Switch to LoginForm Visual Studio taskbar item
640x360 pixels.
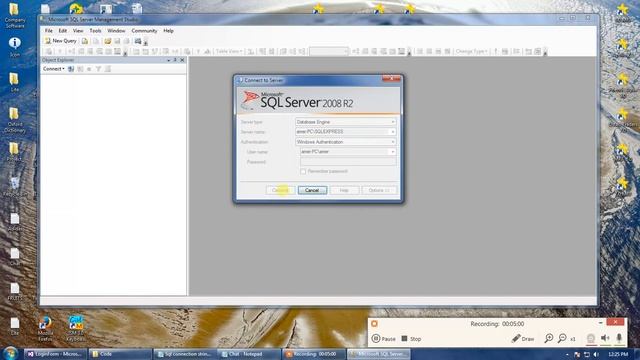pos(55,354)
